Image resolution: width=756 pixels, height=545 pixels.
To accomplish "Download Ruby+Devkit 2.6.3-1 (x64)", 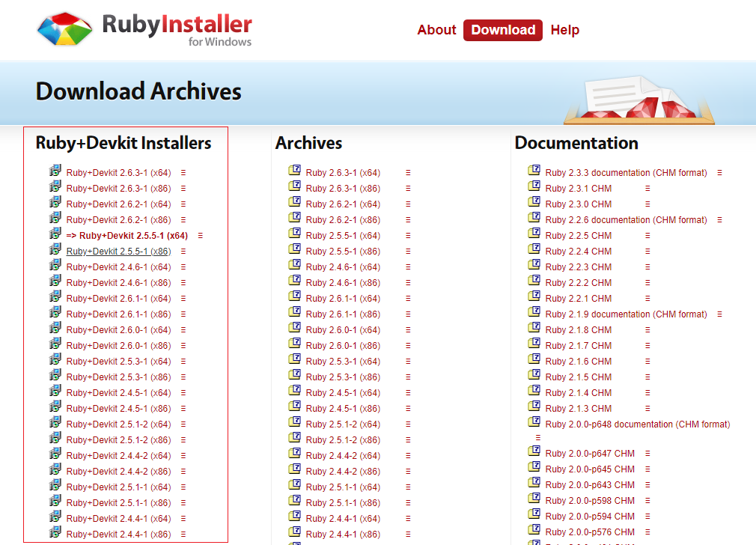I will tap(118, 173).
